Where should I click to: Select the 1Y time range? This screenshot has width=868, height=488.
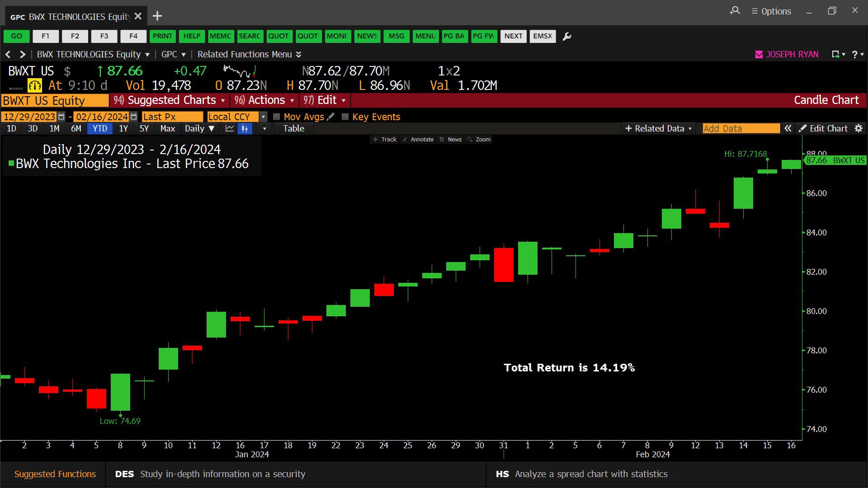point(123,129)
